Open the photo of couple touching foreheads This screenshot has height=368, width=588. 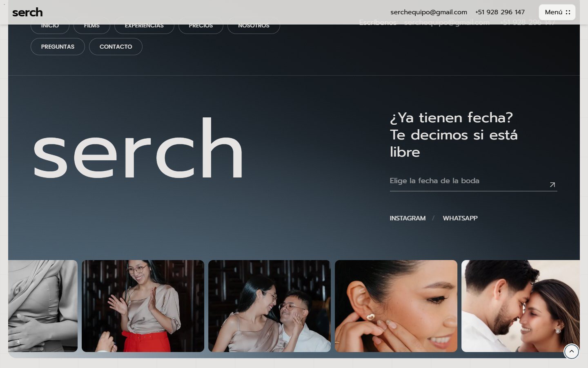521,306
